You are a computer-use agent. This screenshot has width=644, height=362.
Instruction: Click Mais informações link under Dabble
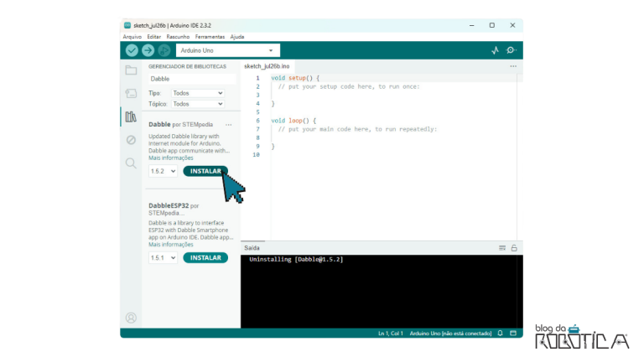click(171, 158)
